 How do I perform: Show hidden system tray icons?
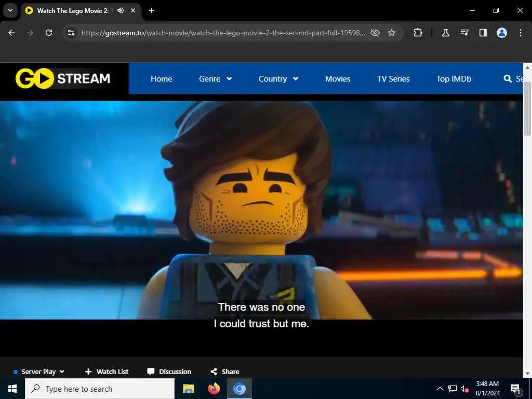click(x=440, y=389)
